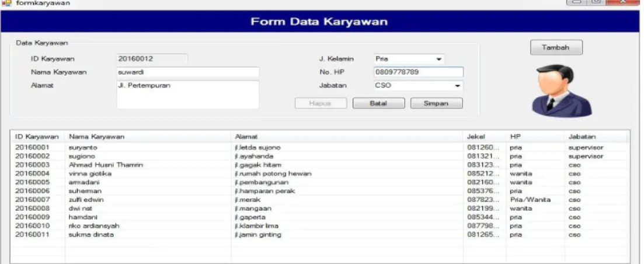
Task: Click 087823... in Jekel column
Action: [483, 200]
